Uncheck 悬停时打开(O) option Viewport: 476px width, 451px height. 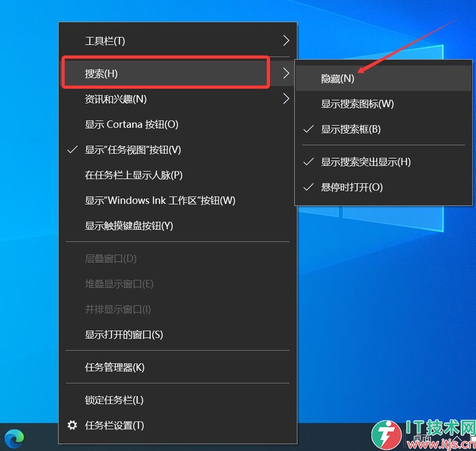pos(352,187)
